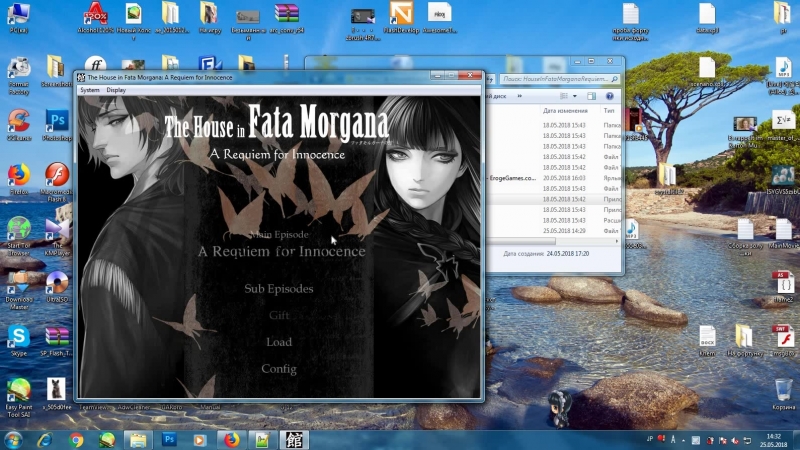Select the ErogeGames.co shortcut row
Screen dimensions: 800x450
point(554,178)
